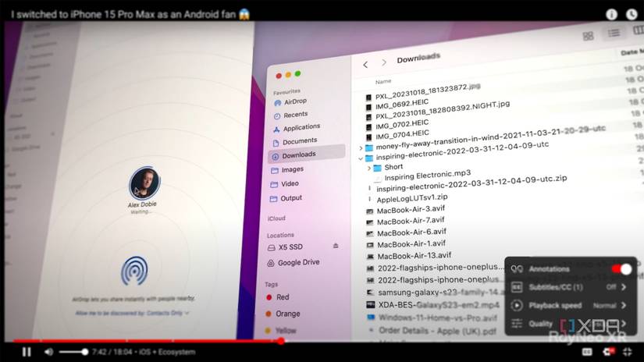Open video info icon at top right
The width and height of the screenshot is (644, 362).
pos(611,14)
